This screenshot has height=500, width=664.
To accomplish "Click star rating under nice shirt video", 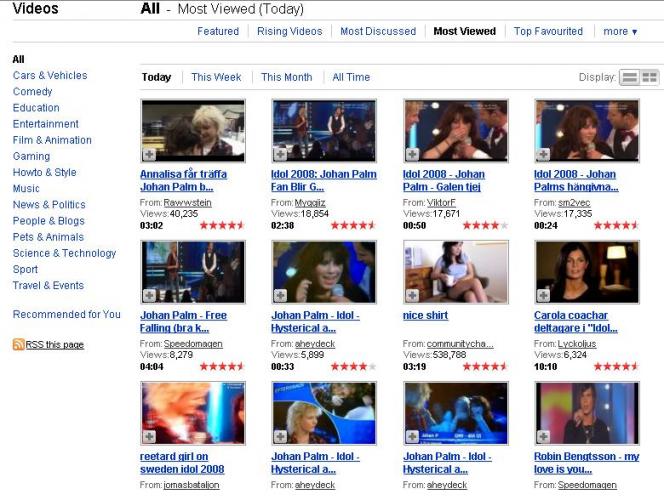I will pos(484,367).
